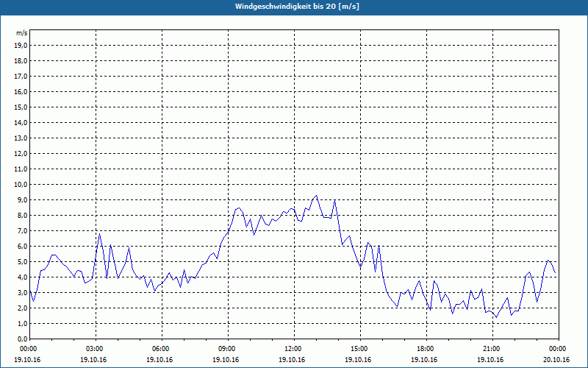Click the 20.10.16 date label
588x368 pixels.
click(556, 360)
